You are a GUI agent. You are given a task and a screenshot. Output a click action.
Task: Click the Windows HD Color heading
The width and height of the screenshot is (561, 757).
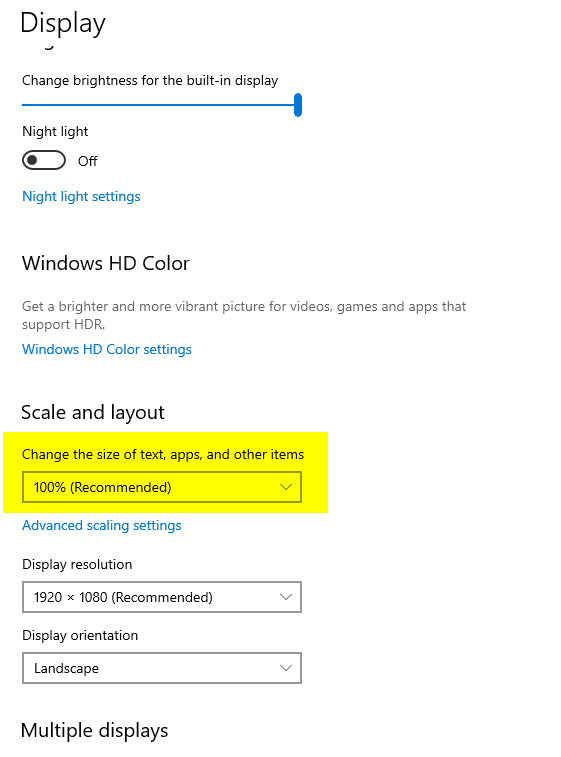tap(106, 264)
